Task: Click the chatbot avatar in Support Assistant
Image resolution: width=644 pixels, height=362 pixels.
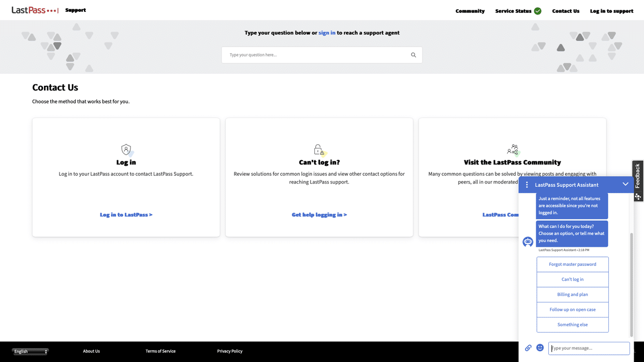Action: coord(528,241)
